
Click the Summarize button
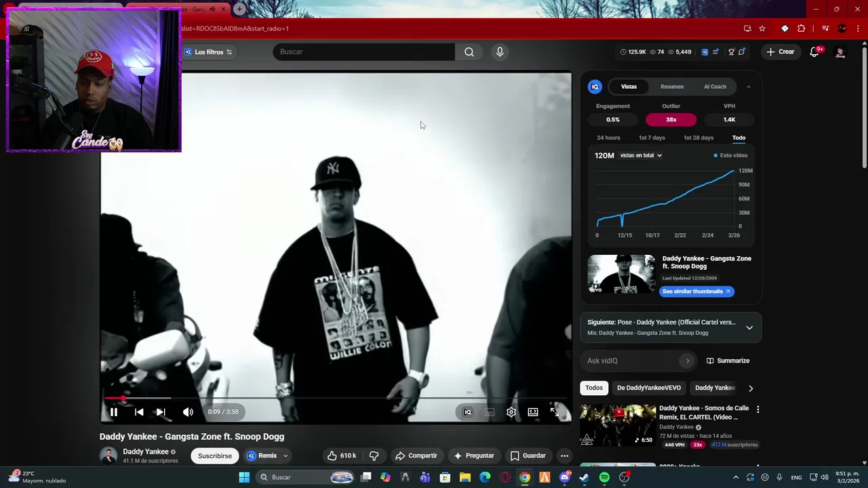coord(728,361)
